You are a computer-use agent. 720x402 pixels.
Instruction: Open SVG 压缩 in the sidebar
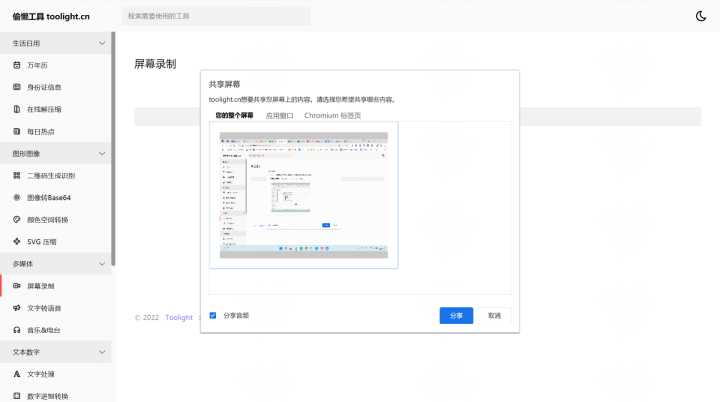[41, 242]
